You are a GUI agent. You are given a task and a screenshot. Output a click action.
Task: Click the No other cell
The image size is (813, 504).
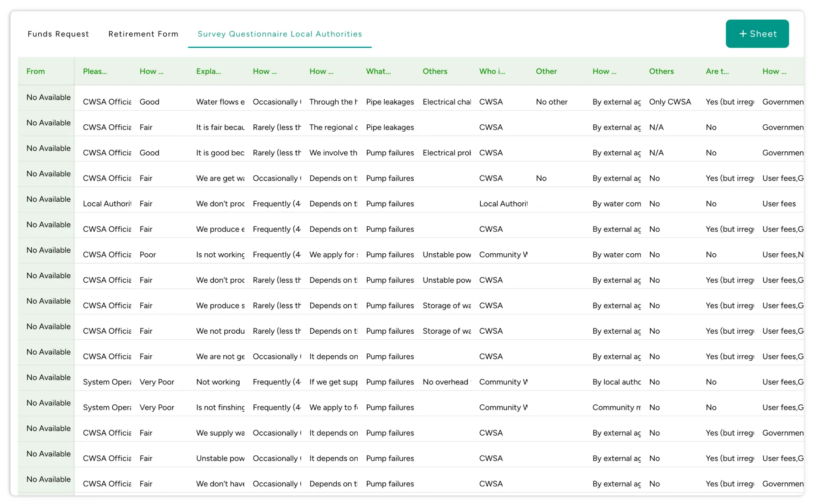pos(551,102)
